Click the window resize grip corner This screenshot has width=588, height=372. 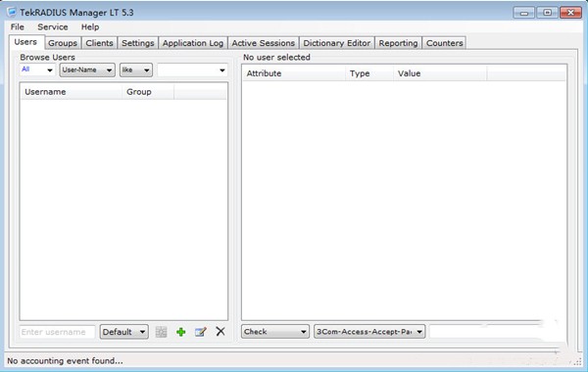tap(577, 361)
